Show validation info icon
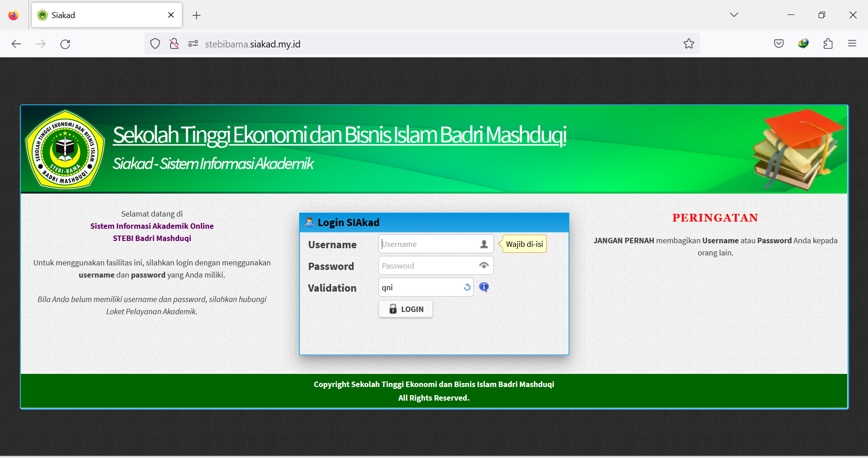The width and height of the screenshot is (868, 458). [484, 287]
